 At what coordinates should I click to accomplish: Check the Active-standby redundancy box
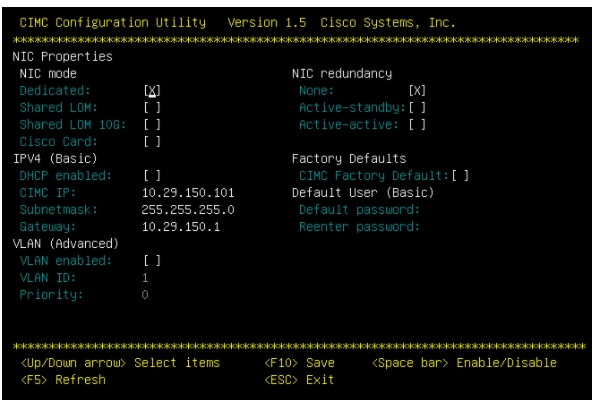point(417,108)
